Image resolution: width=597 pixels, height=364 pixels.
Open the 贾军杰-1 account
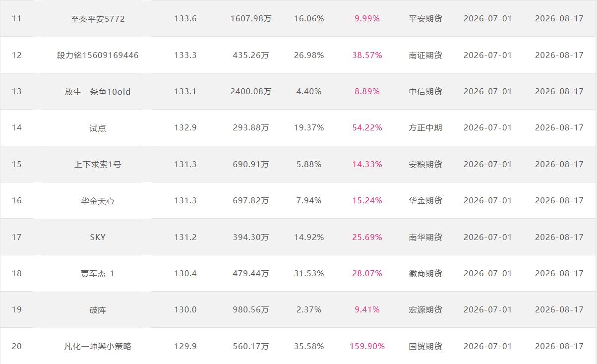[98, 273]
